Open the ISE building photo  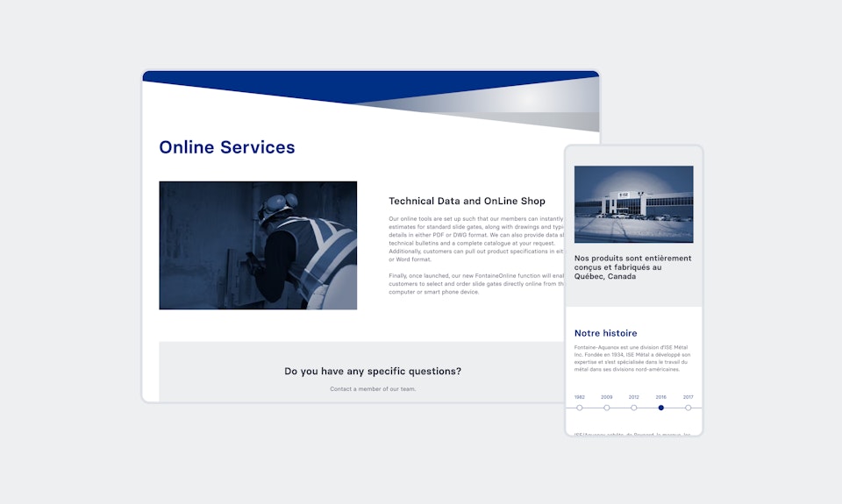tap(633, 204)
